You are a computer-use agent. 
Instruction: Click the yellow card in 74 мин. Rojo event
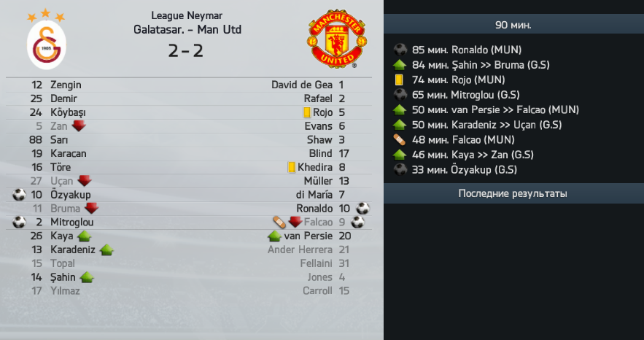[x=399, y=80]
